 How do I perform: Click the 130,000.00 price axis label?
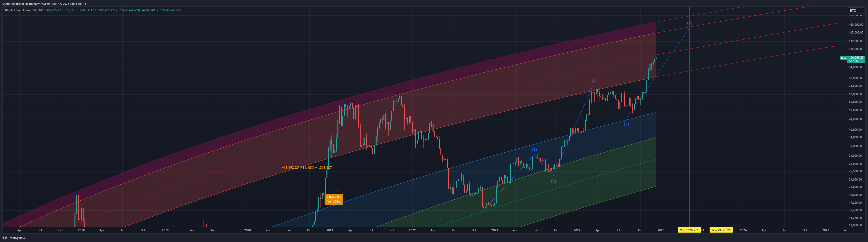click(x=856, y=41)
